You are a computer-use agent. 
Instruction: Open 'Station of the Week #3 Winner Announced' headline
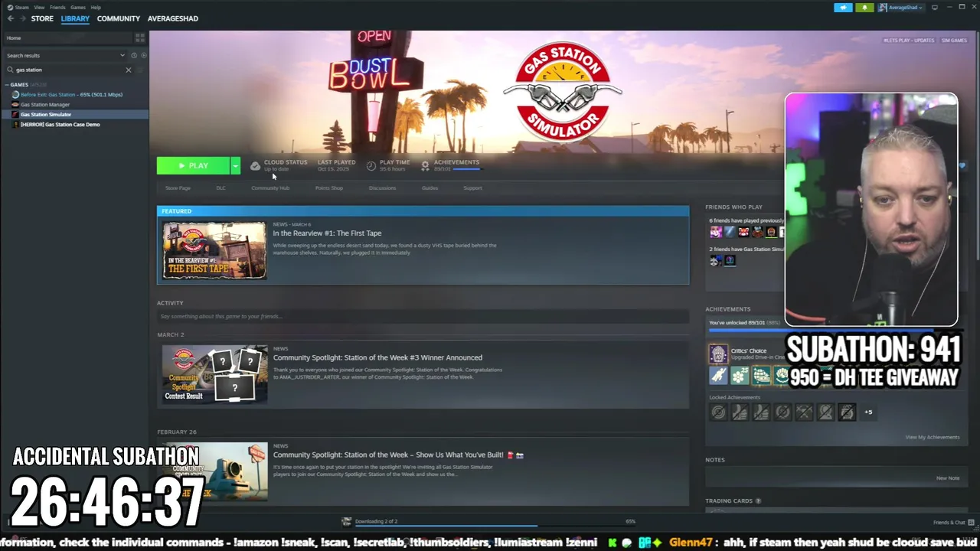coord(377,357)
